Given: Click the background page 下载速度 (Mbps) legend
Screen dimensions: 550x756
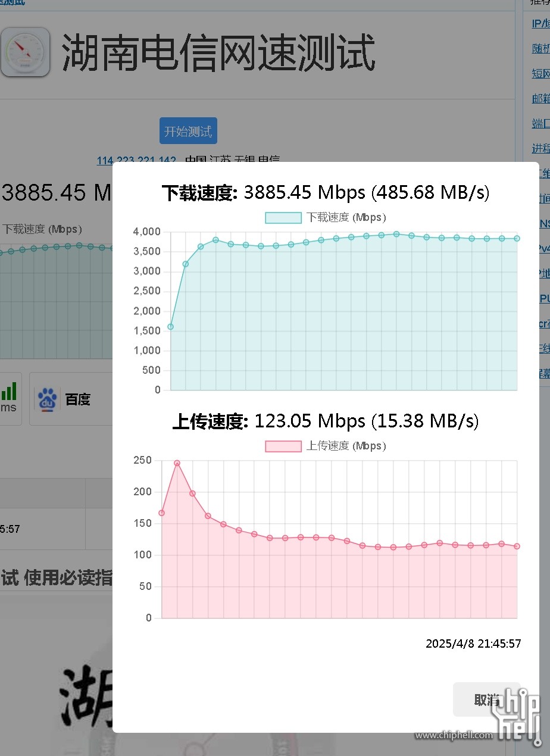Looking at the screenshot, I should (42, 229).
